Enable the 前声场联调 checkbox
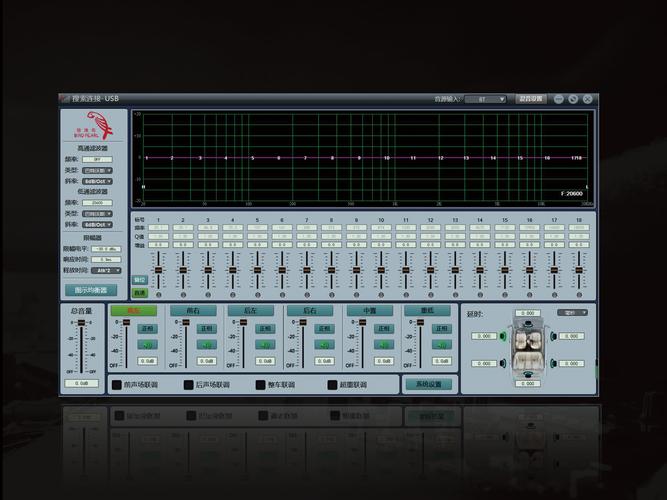Image resolution: width=667 pixels, height=500 pixels. (116, 384)
